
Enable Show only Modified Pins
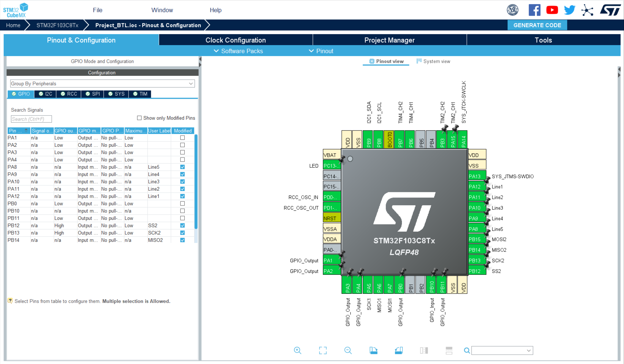point(139,118)
